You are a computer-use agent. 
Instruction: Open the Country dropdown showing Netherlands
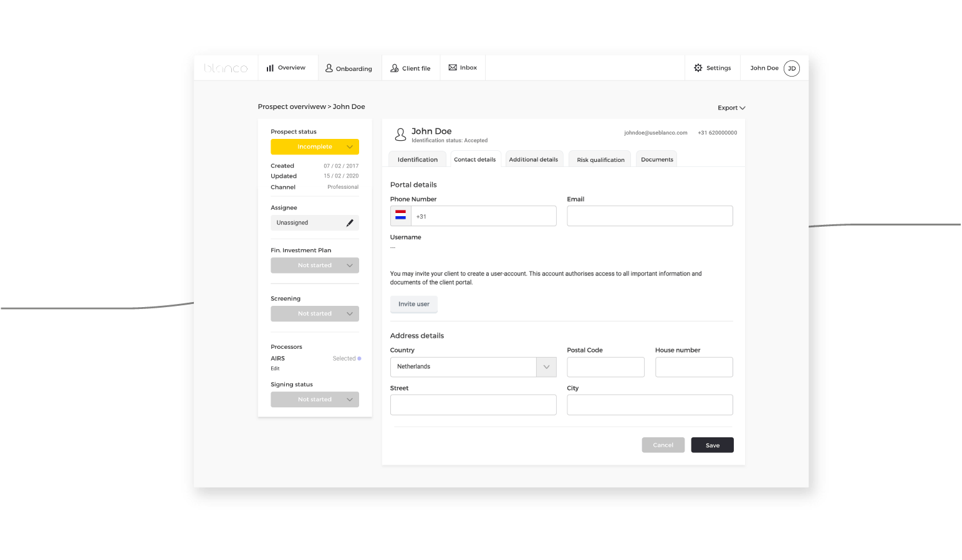click(x=473, y=367)
